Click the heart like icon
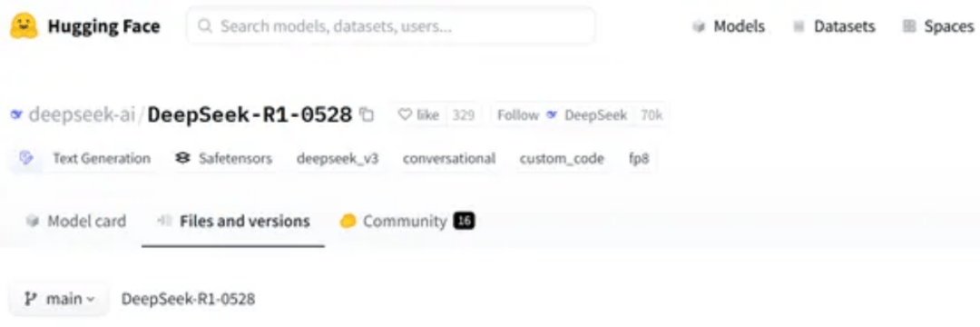The image size is (980, 327). (405, 115)
